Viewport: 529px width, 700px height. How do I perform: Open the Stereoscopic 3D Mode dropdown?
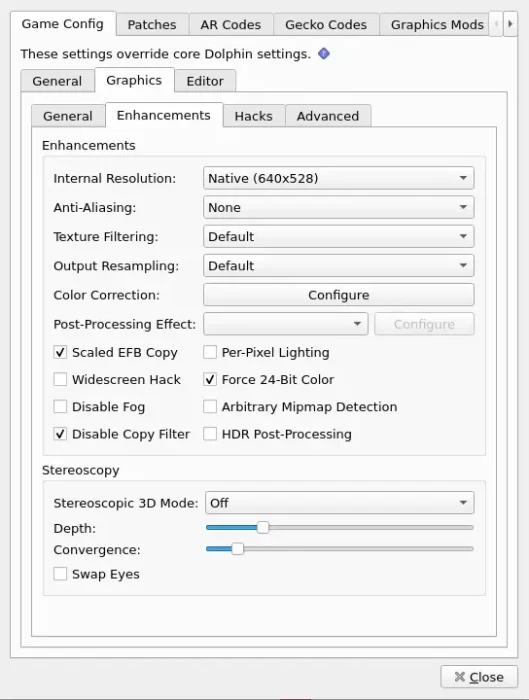[x=339, y=503]
